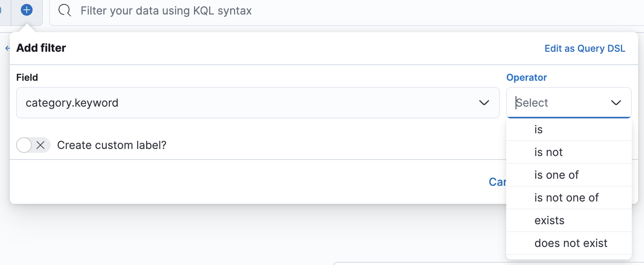644x265 pixels.
Task: Click the Add filter heading
Action: tap(41, 47)
